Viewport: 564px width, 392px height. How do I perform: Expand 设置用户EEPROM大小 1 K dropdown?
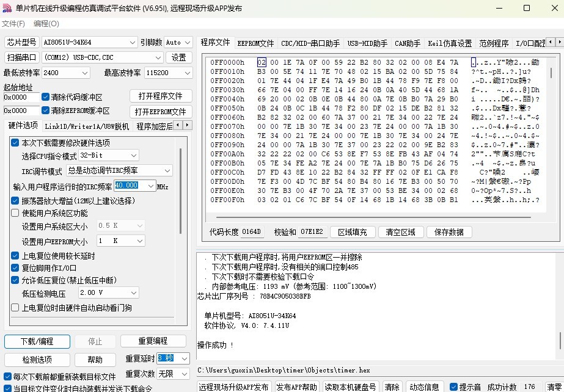click(140, 241)
